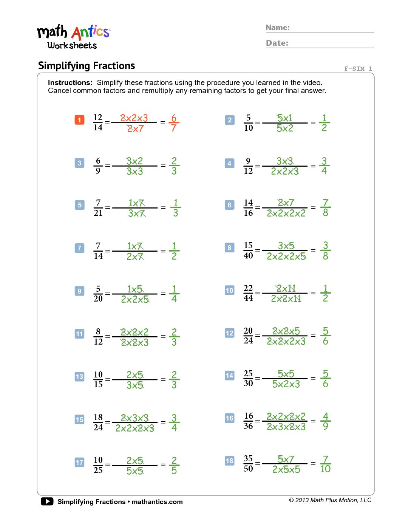Click the orange problem 1 badge
This screenshot has height=532, width=411.
(x=79, y=120)
